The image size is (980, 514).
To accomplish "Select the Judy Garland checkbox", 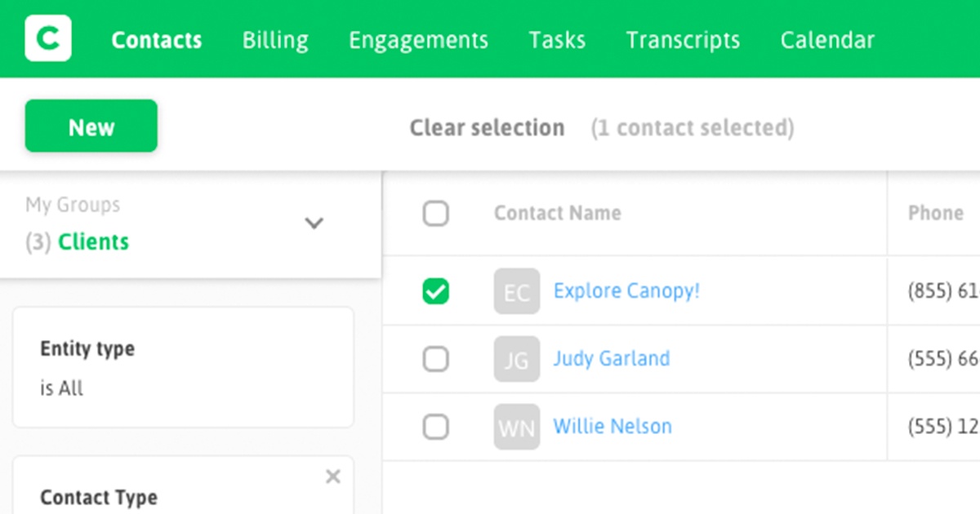I will coord(436,359).
